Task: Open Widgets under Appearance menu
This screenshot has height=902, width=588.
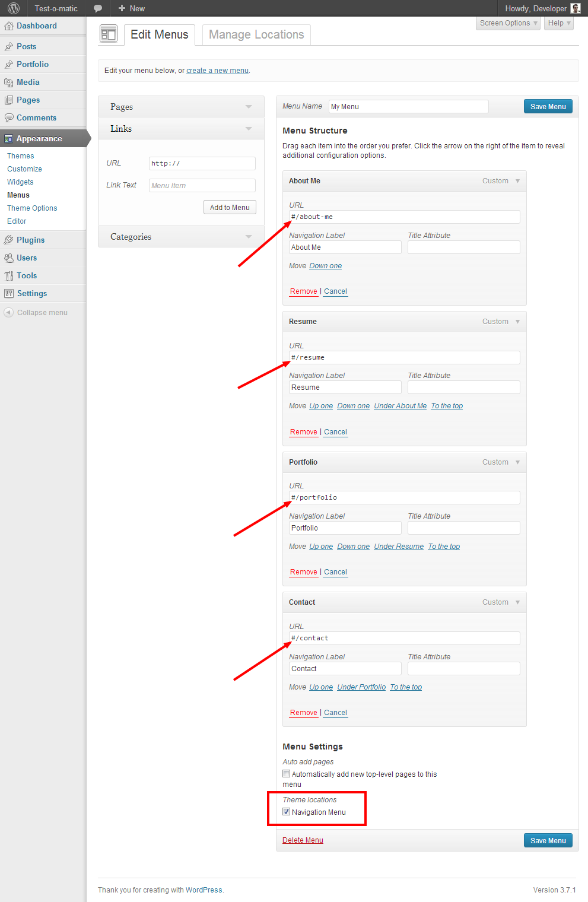Action: 20,182
